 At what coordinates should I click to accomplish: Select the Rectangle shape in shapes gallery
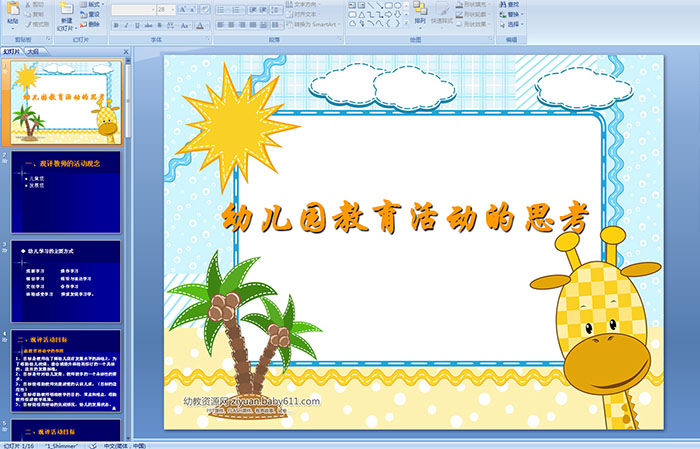[x=388, y=5]
